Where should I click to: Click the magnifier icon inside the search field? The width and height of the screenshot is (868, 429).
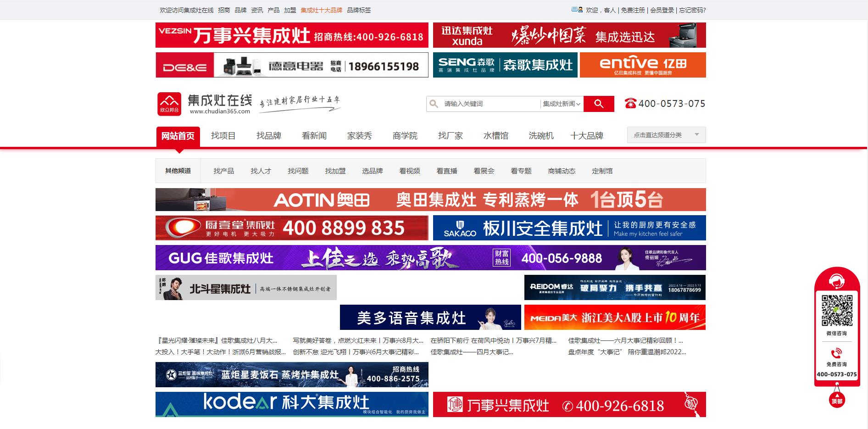point(434,104)
